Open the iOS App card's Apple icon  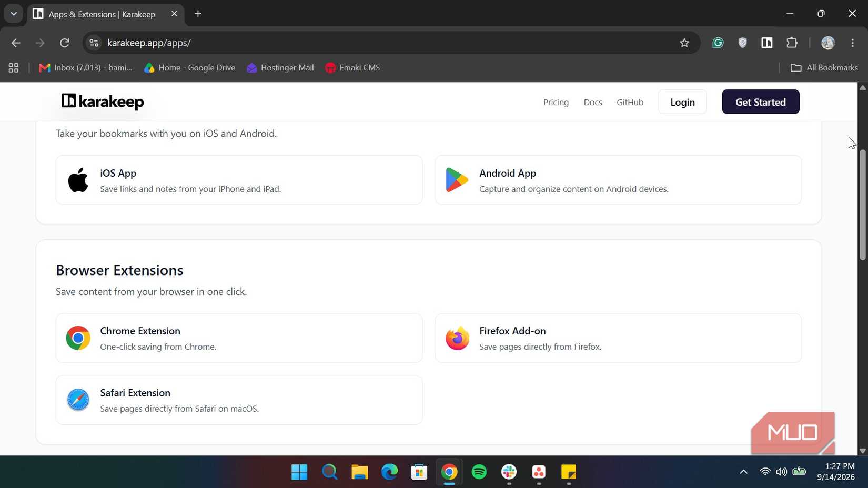[78, 180]
